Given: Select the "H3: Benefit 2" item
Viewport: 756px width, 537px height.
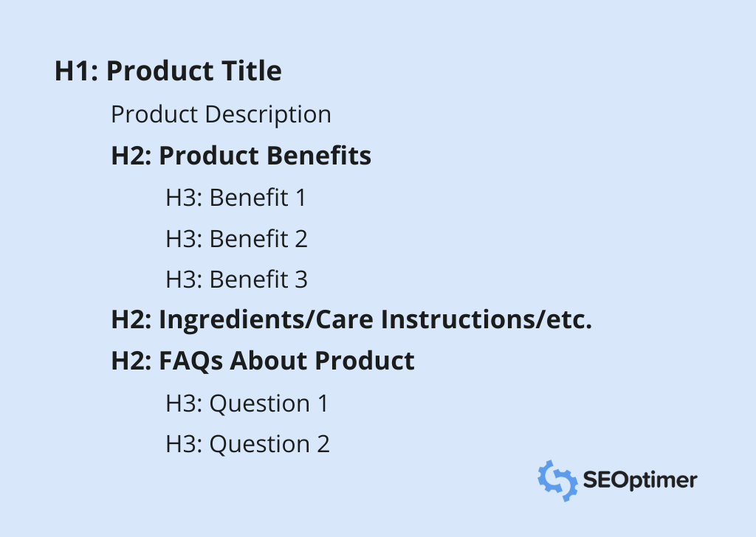Looking at the screenshot, I should coord(236,239).
